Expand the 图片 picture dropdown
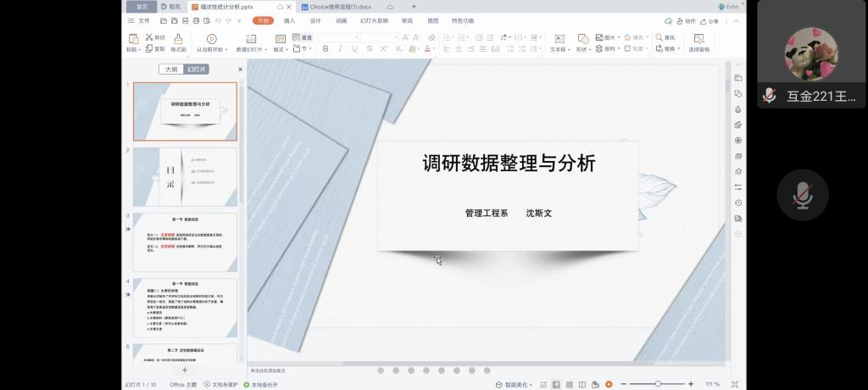Screen dimensions: 868x390 [x=617, y=37]
